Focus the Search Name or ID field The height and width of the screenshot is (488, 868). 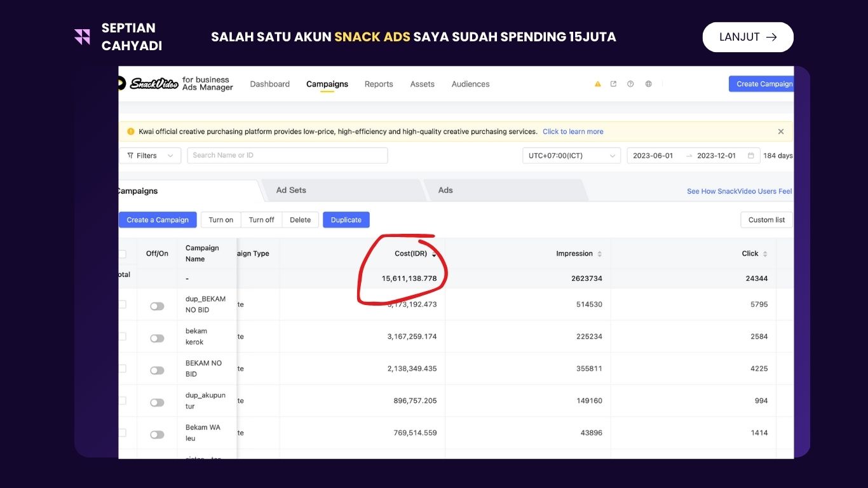click(287, 156)
